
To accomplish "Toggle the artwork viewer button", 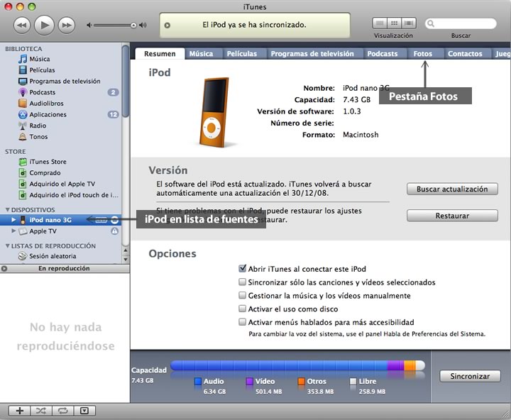I will click(84, 411).
